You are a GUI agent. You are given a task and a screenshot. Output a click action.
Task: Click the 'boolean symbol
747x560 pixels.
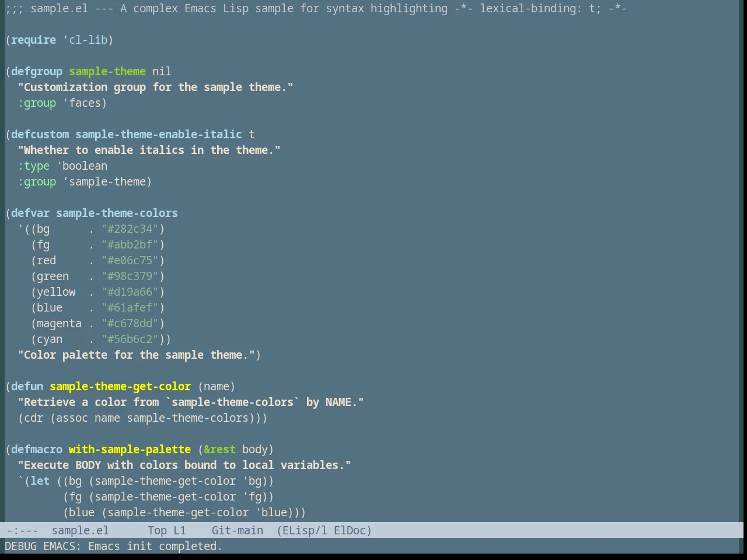[x=82, y=166]
